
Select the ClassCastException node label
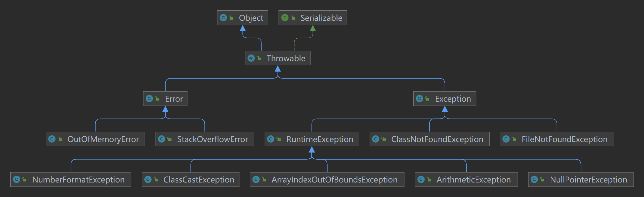click(x=199, y=180)
